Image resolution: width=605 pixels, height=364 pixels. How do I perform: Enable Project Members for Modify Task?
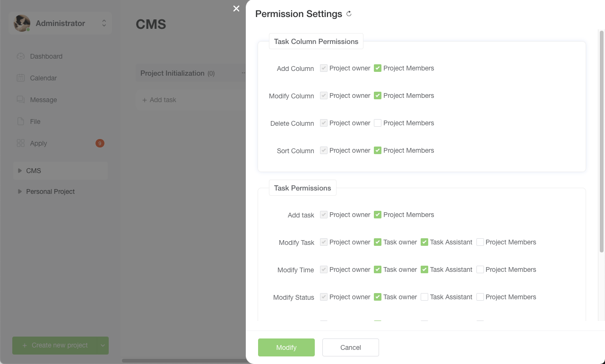point(480,242)
